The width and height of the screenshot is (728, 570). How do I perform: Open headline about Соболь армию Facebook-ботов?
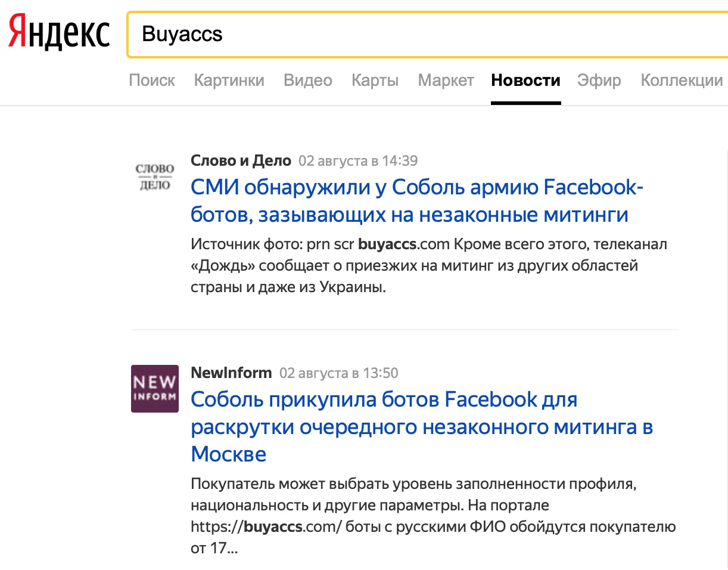418,201
